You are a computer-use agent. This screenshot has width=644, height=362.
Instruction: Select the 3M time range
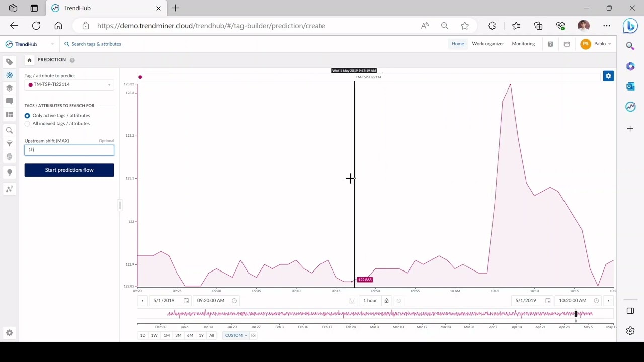pos(178,335)
